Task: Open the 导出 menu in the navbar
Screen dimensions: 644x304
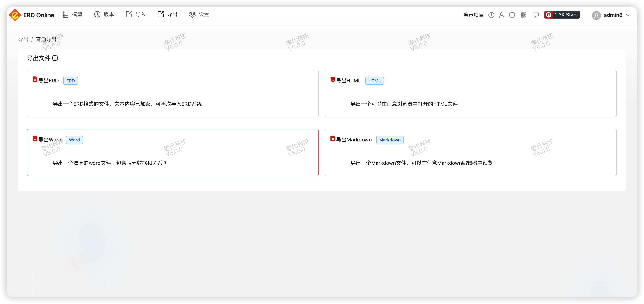Action: (167, 14)
